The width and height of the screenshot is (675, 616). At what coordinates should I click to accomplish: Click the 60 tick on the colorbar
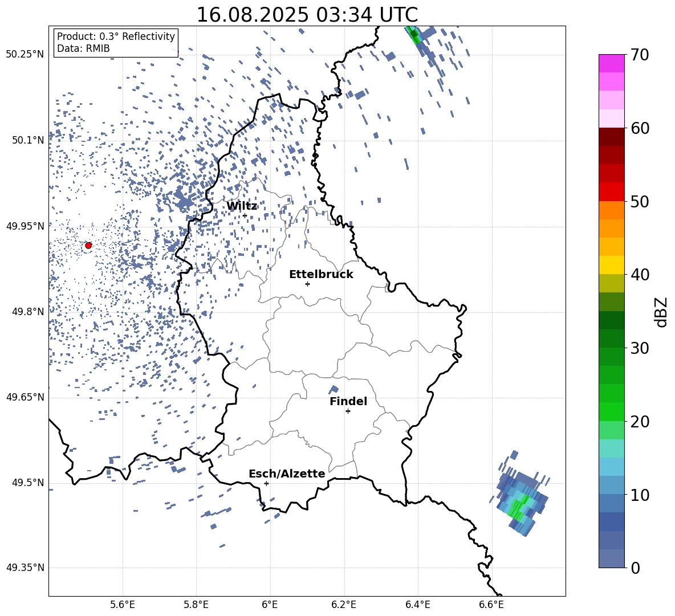pos(640,128)
